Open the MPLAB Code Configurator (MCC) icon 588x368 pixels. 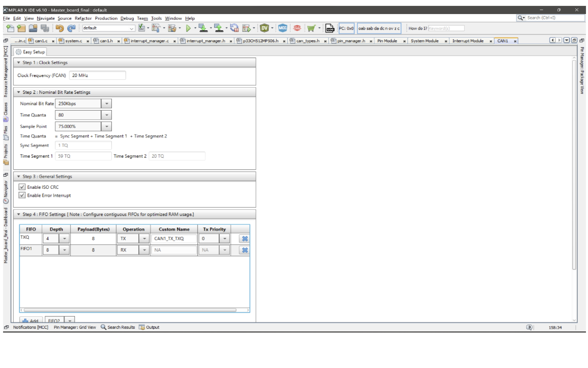pos(283,28)
